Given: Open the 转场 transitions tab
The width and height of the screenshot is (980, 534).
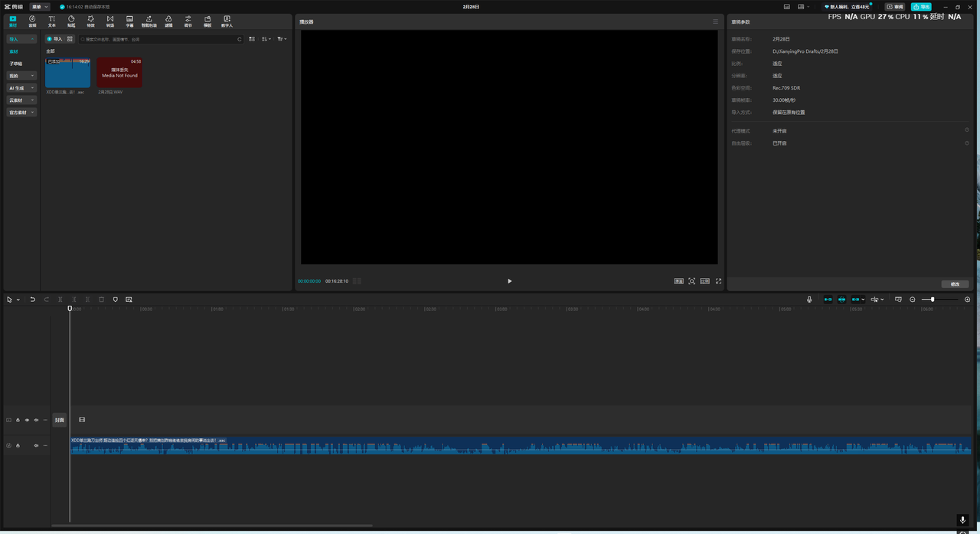Looking at the screenshot, I should click(x=110, y=21).
